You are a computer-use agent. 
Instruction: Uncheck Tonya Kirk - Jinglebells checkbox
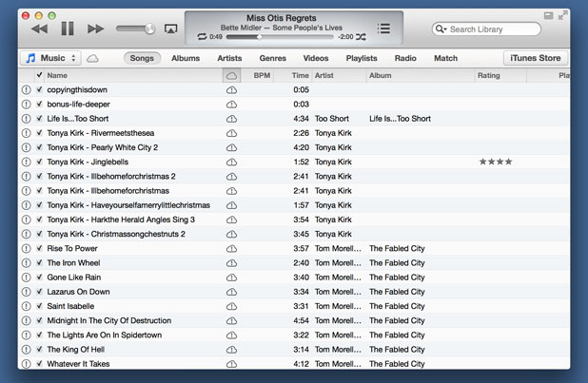39,162
